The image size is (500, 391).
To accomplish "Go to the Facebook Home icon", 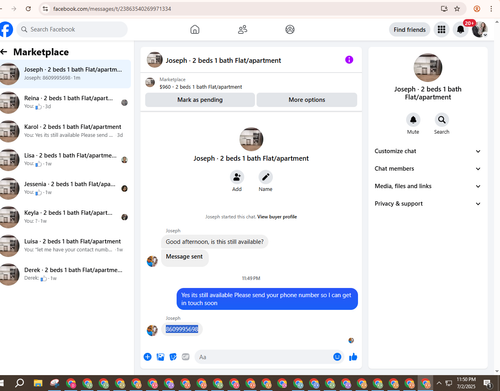I will pyautogui.click(x=195, y=29).
